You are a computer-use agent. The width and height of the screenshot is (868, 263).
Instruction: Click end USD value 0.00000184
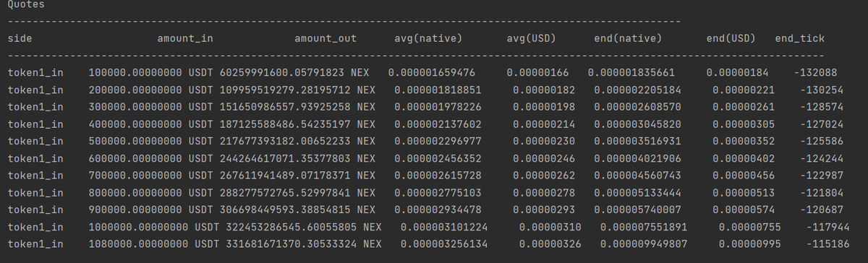coord(738,73)
